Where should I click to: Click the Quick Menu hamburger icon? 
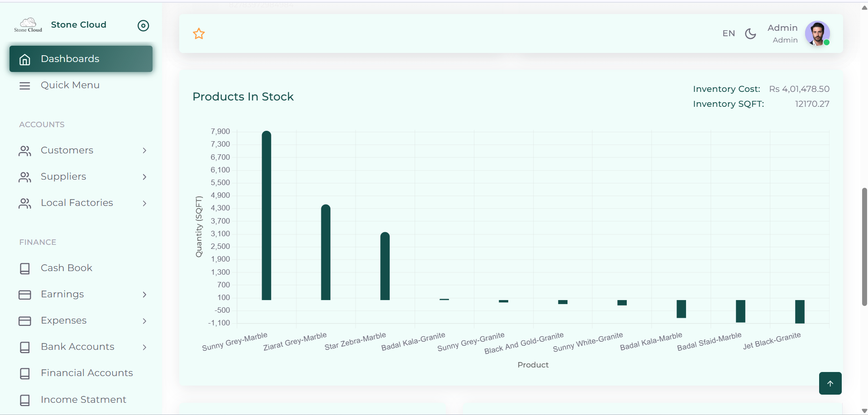pyautogui.click(x=25, y=86)
